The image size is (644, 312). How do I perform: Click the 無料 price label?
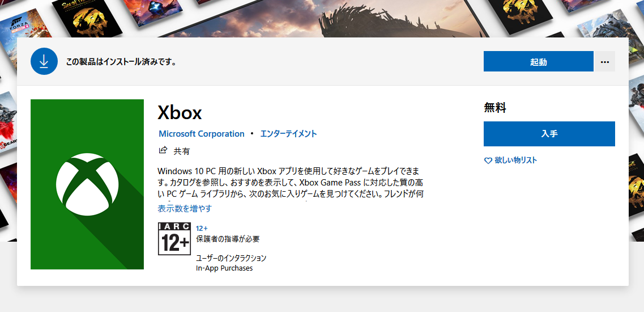[495, 108]
